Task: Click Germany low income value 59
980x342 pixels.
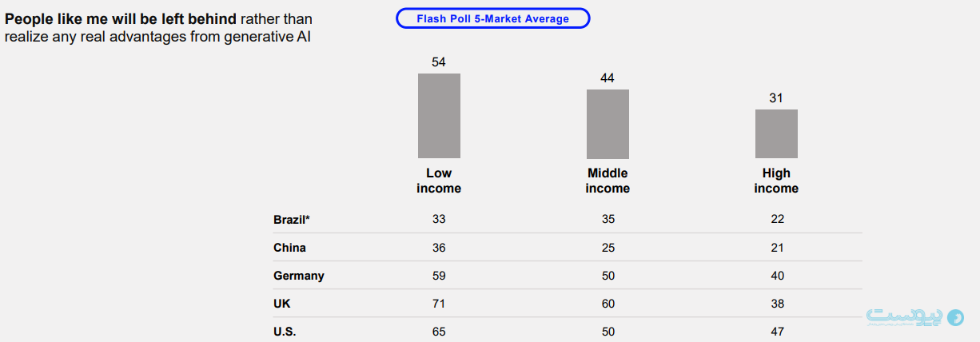Action: pos(439,276)
